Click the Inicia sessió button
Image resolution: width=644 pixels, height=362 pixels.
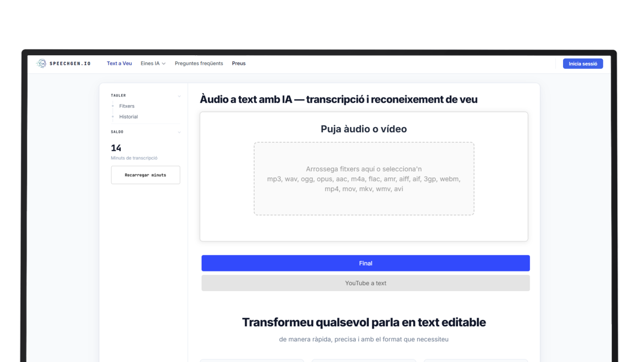(x=583, y=64)
